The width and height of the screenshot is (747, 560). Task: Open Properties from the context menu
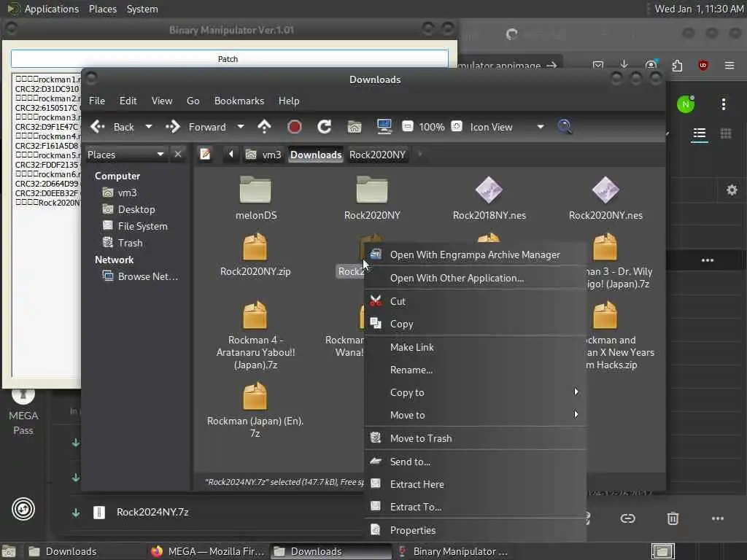click(x=475, y=531)
